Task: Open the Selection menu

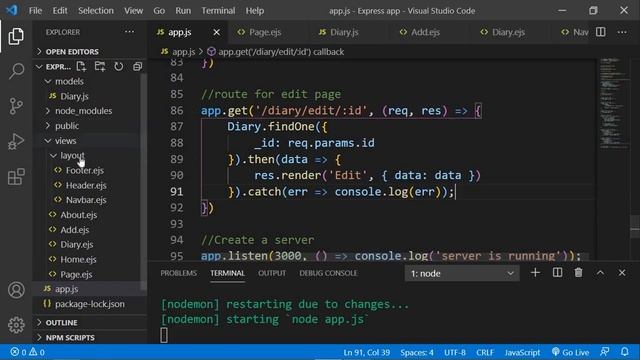Action: coord(96,11)
